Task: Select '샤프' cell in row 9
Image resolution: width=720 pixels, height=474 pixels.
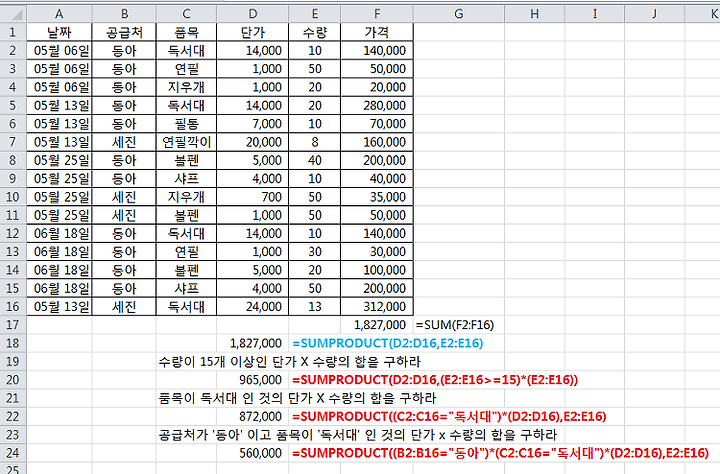Action: [x=186, y=178]
